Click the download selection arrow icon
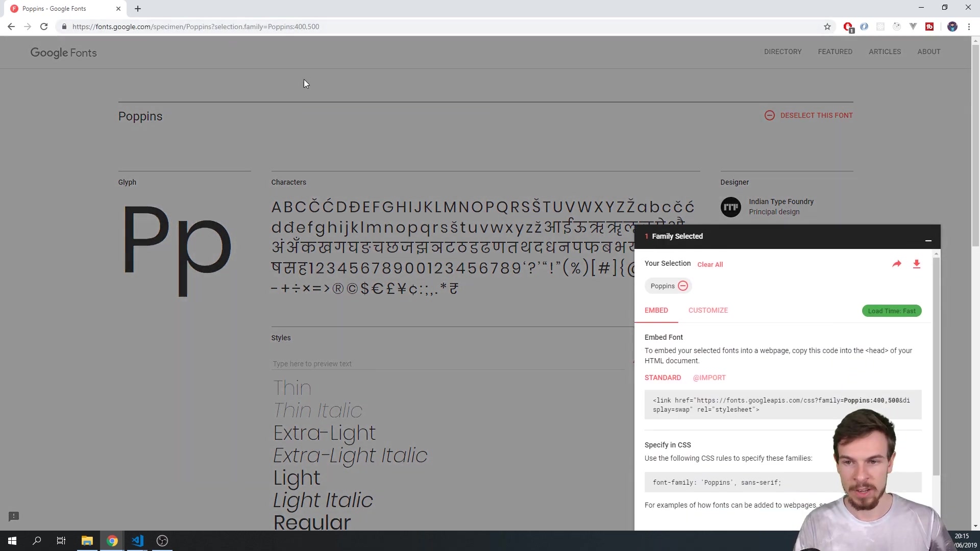980x551 pixels. [916, 264]
